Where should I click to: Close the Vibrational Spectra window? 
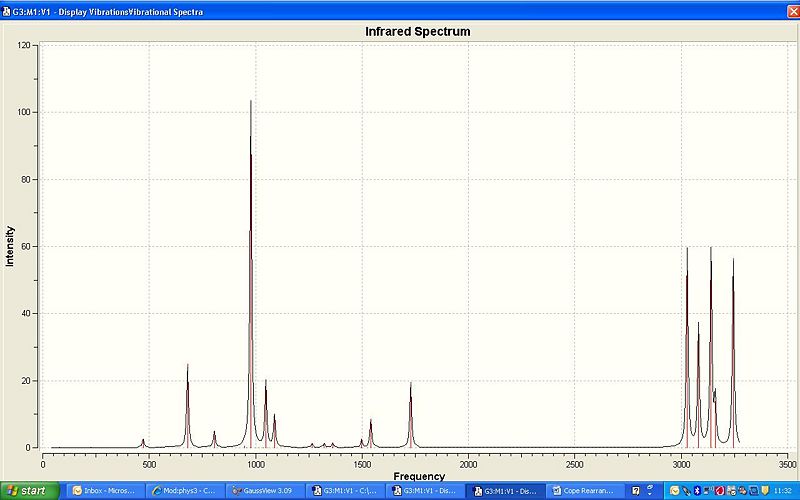(x=793, y=11)
